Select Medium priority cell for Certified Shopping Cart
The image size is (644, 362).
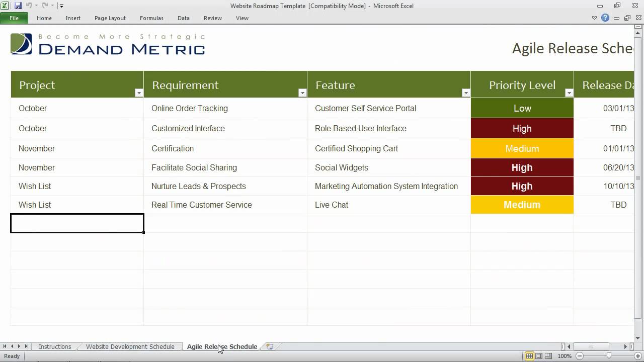coord(522,148)
